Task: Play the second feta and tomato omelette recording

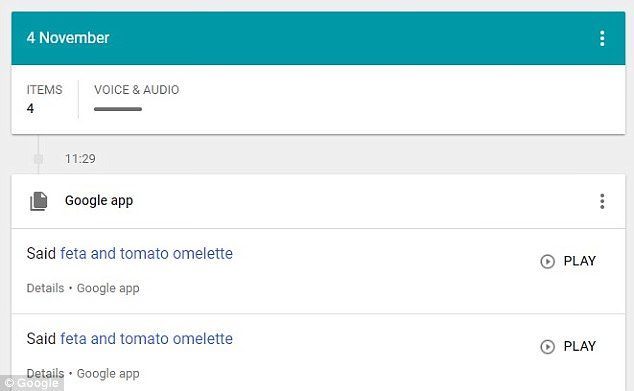Action: coord(568,347)
